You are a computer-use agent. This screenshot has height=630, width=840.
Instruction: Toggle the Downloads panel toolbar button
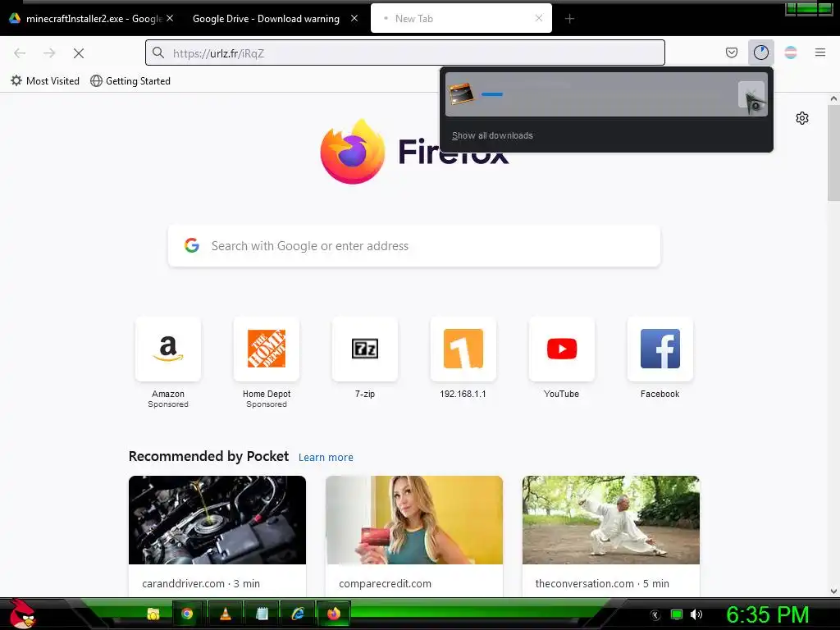(760, 52)
